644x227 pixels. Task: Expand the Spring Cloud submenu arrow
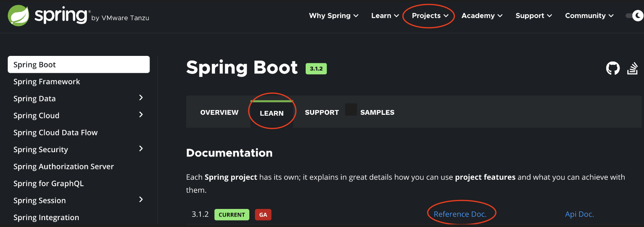click(x=141, y=115)
